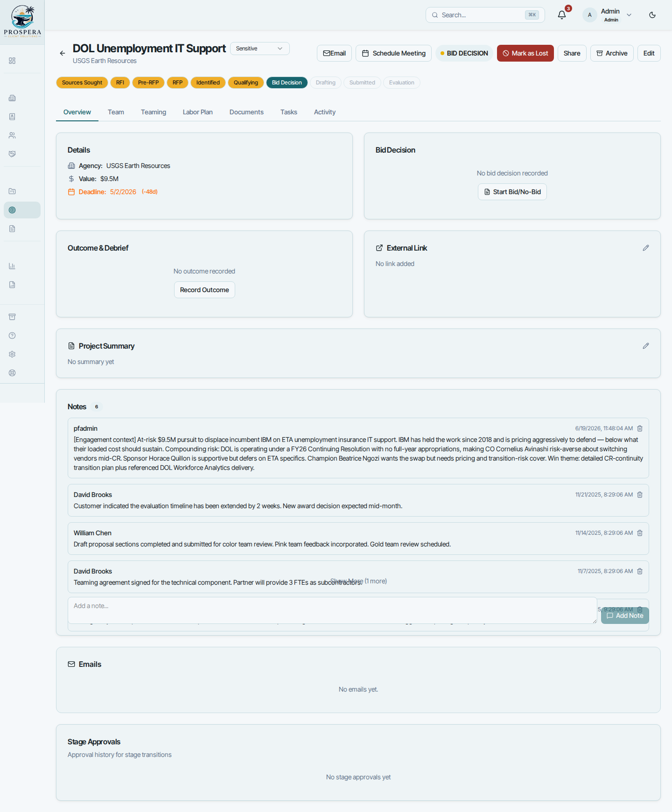Select the Qualifying stage pill
This screenshot has width=672, height=812.
click(x=246, y=83)
